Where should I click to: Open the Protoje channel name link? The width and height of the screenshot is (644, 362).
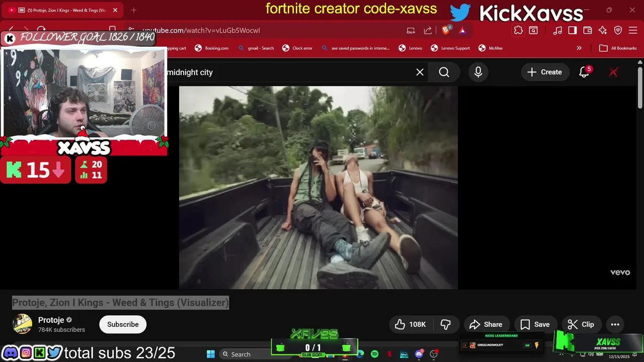coord(51,320)
